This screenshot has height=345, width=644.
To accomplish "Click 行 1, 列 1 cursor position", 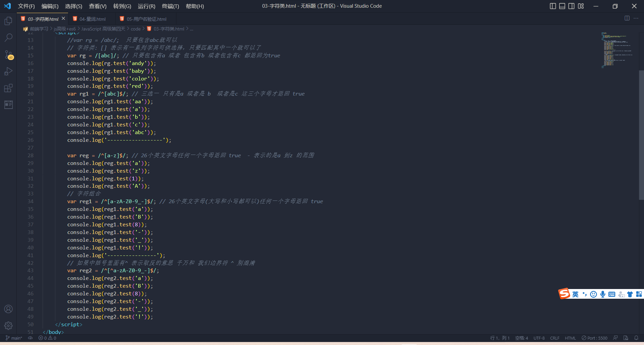I will point(500,338).
